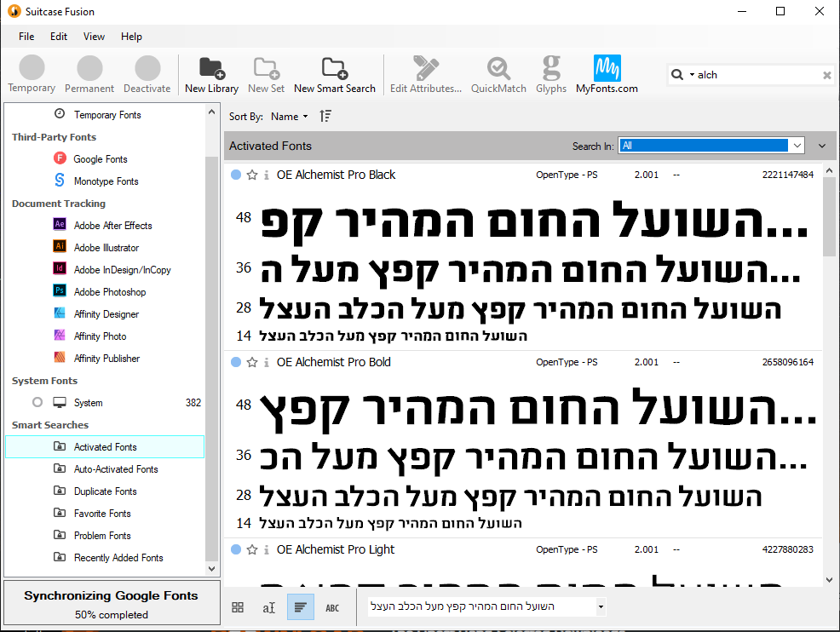Click the search magnifier icon
840x632 pixels.
click(x=677, y=75)
